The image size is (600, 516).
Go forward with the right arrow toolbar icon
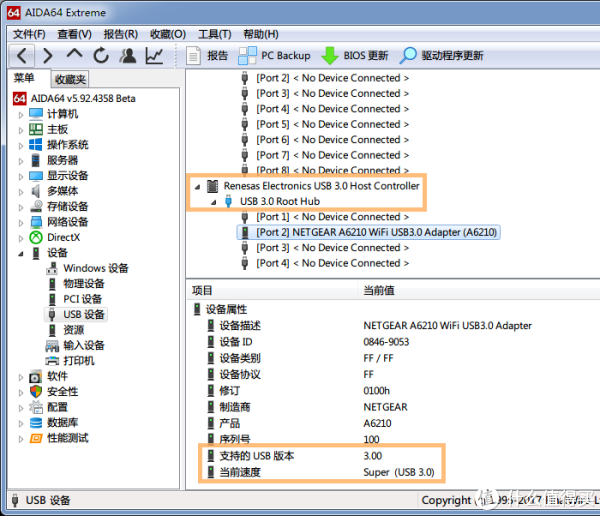tap(48, 56)
